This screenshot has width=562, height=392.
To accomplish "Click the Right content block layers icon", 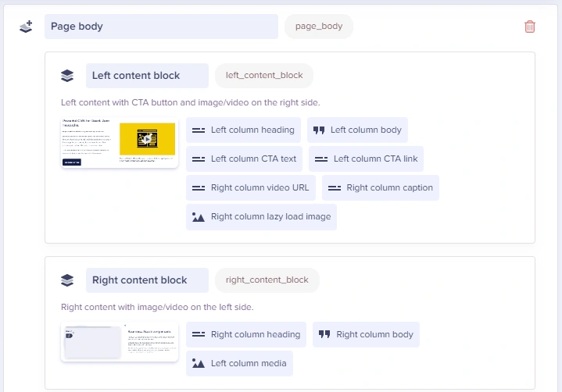I will pyautogui.click(x=67, y=280).
